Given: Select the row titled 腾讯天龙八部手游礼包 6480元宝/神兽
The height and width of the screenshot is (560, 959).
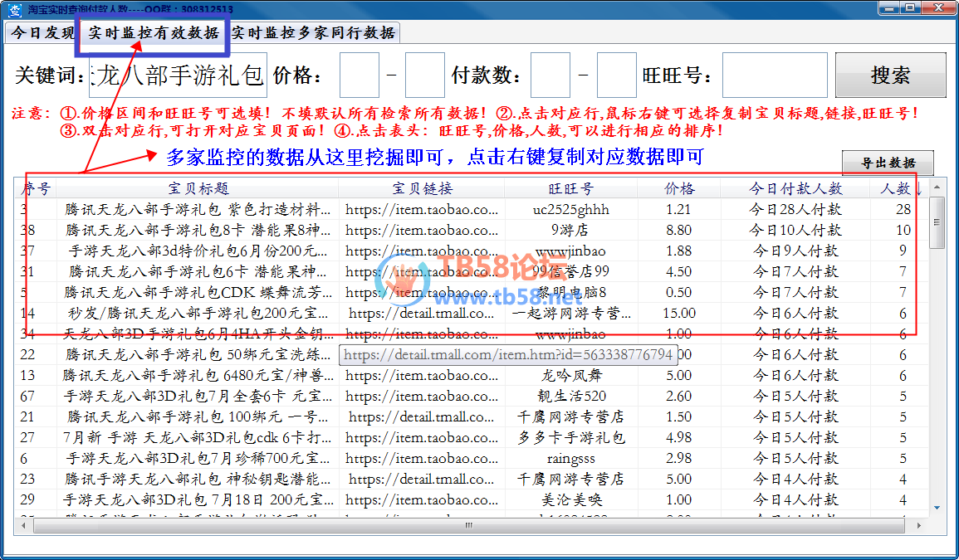Looking at the screenshot, I should [x=471, y=375].
